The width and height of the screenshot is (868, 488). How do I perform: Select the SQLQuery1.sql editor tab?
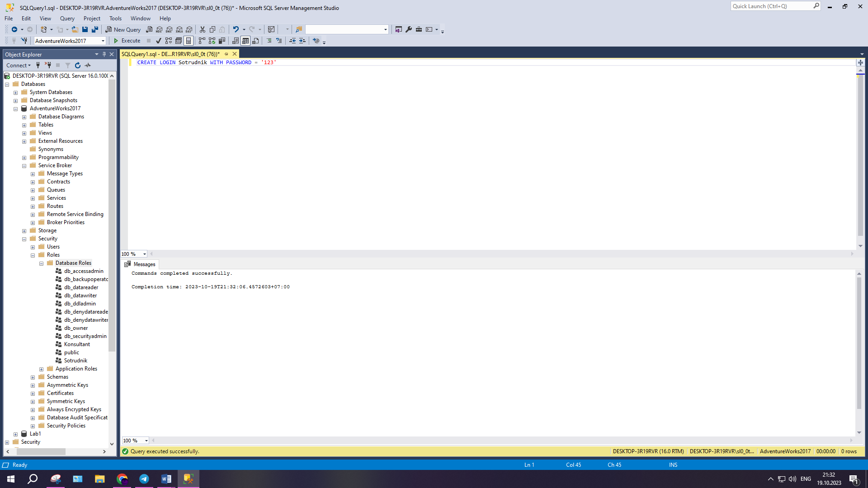[x=170, y=54]
